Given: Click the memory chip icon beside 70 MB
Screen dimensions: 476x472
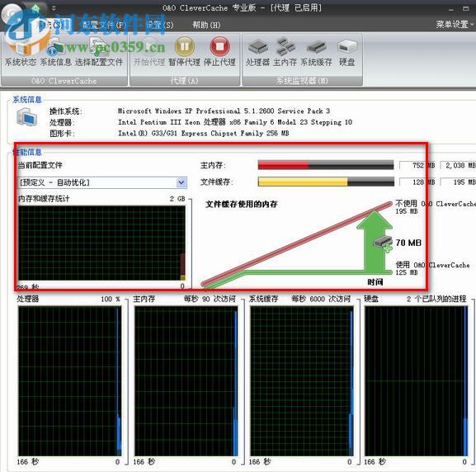Looking at the screenshot, I should coord(383,243).
